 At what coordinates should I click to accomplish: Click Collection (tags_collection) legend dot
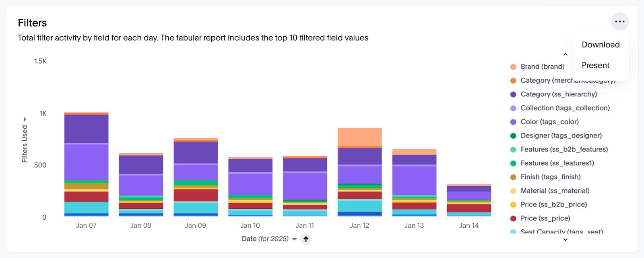pyautogui.click(x=513, y=108)
